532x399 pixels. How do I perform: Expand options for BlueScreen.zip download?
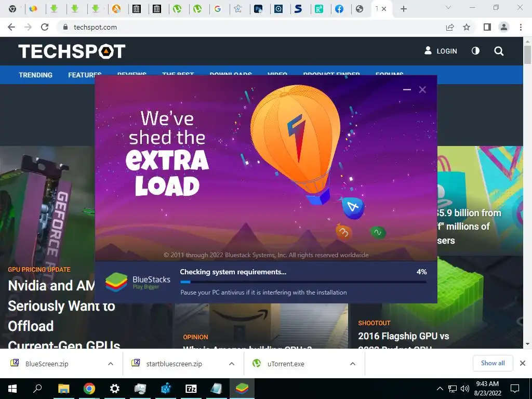(x=111, y=364)
